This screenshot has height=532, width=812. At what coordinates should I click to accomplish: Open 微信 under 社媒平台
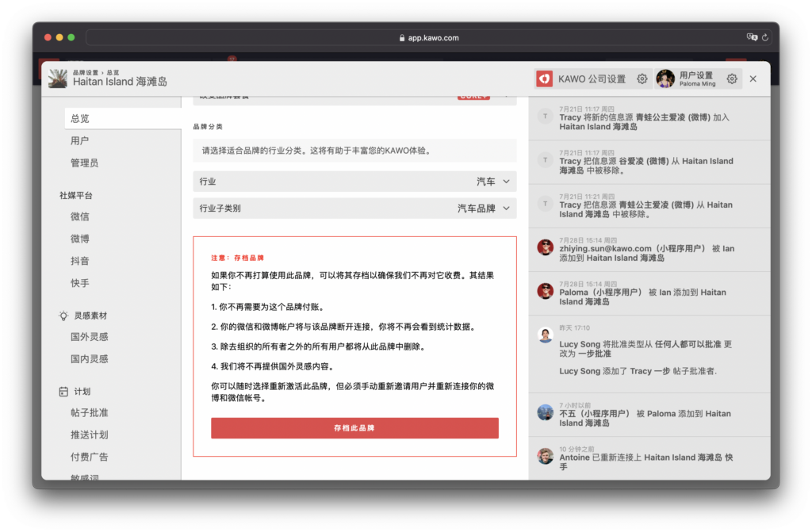pyautogui.click(x=79, y=216)
